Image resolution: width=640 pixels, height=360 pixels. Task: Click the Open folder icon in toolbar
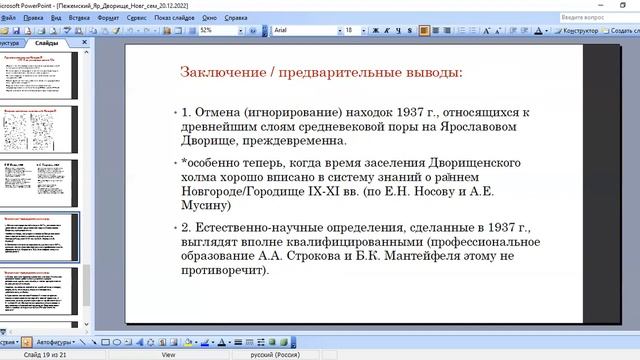coord(4,31)
